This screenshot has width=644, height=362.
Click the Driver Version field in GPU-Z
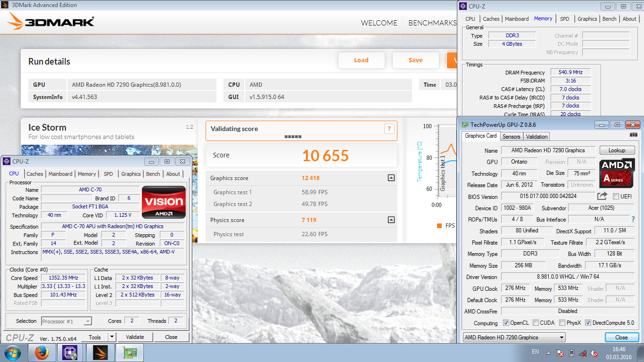click(568, 277)
